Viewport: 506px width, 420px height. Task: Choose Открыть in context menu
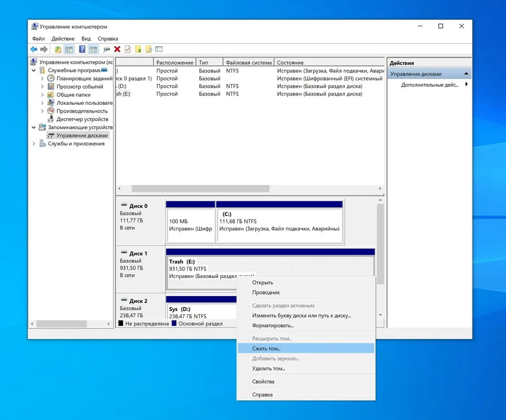point(306,283)
